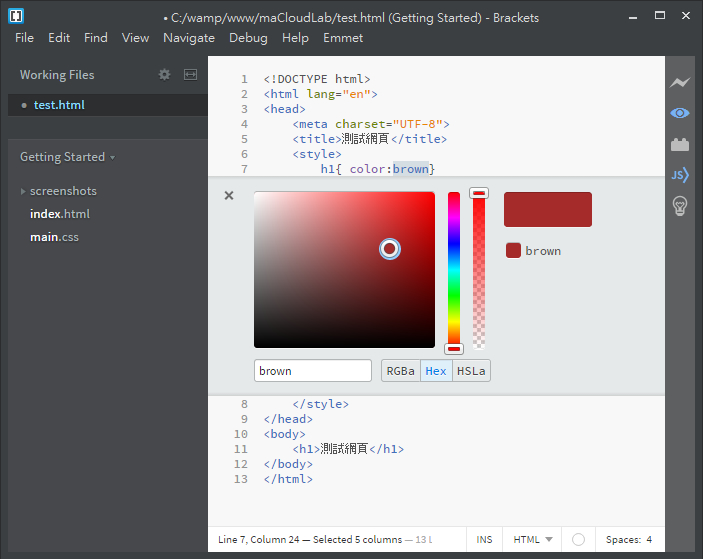Click the opacity slider handle
The width and height of the screenshot is (703, 559).
tap(479, 193)
